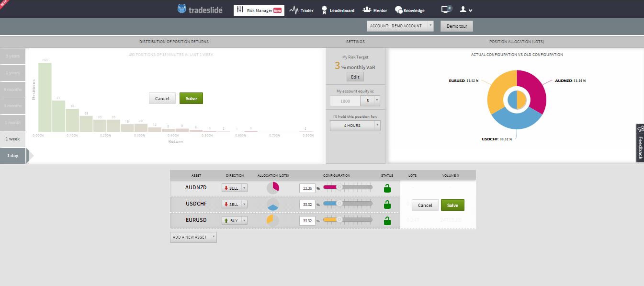Toggle the USDCHF status lock
Screen dimensions: 644x286
tap(387, 205)
